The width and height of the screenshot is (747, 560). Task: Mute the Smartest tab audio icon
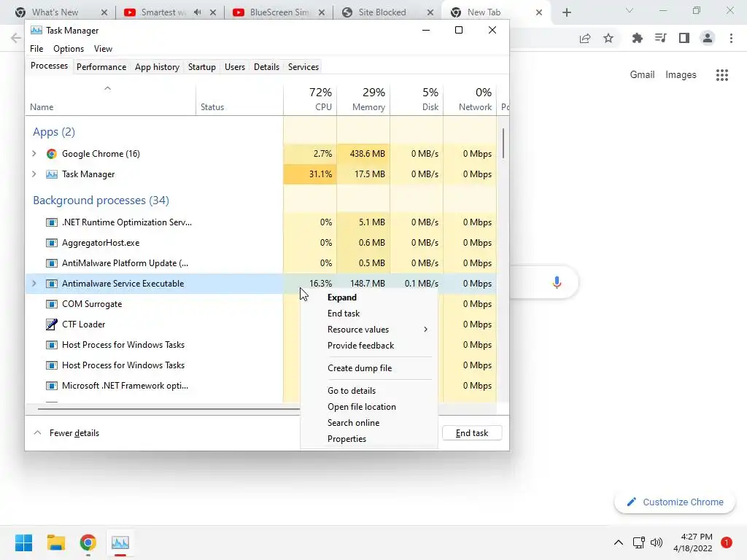[197, 12]
